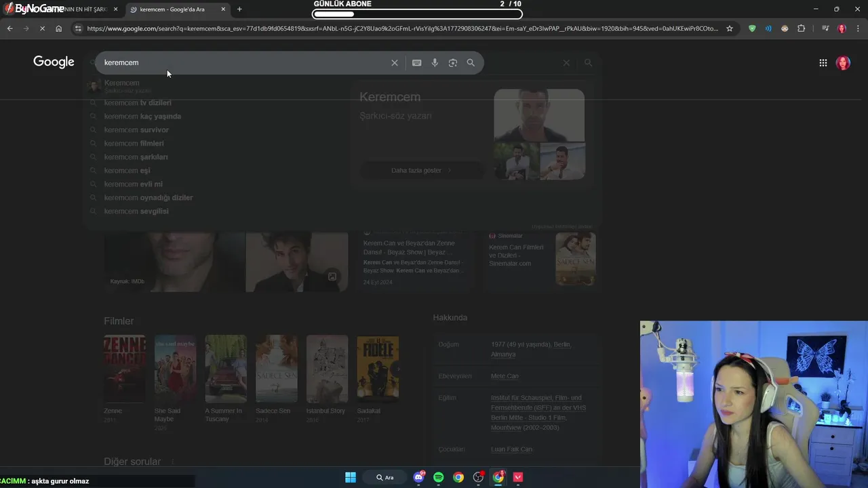Start voice search with the microphone icon
868x488 pixels.
[435, 62]
